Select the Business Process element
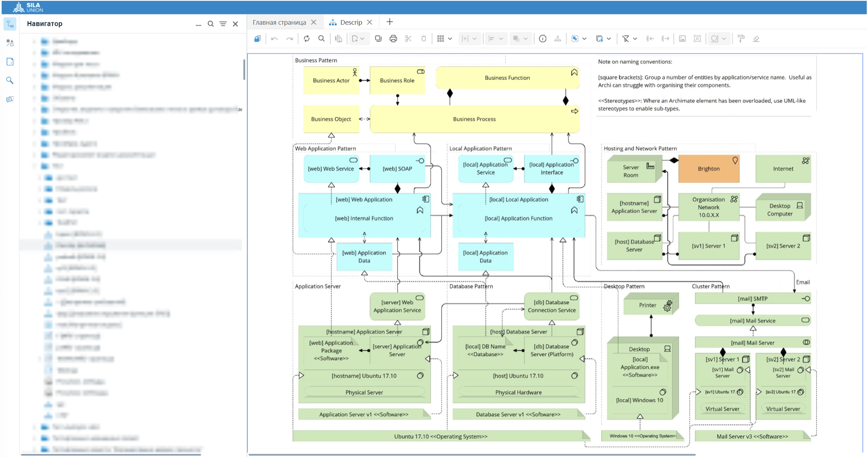The width and height of the screenshot is (868, 458). [474, 119]
